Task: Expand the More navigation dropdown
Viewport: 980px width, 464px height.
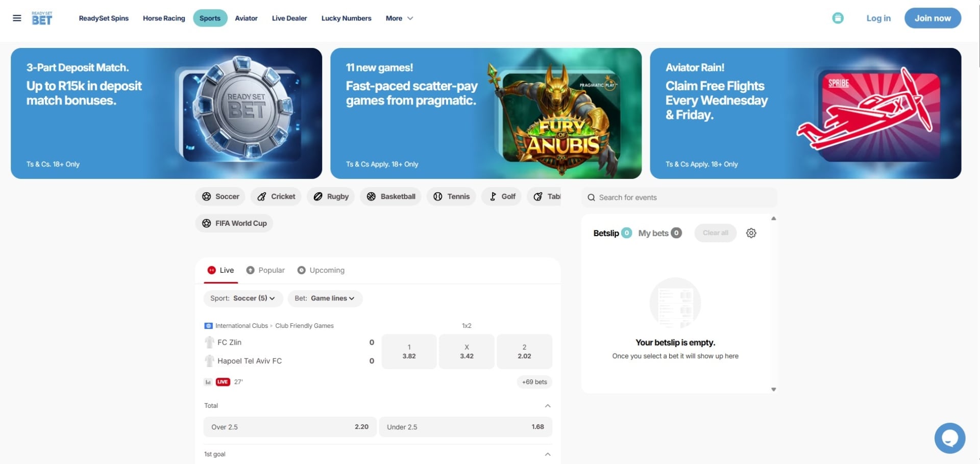Action: point(399,18)
